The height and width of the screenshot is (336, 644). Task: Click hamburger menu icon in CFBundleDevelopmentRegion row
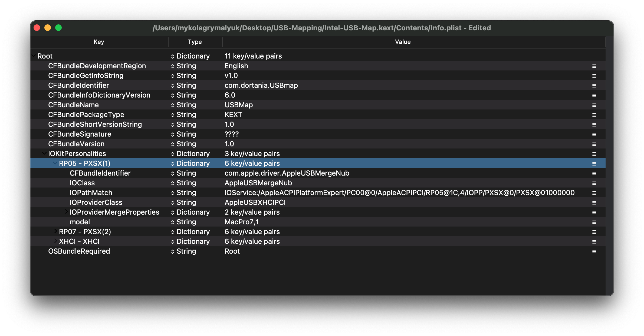[594, 66]
